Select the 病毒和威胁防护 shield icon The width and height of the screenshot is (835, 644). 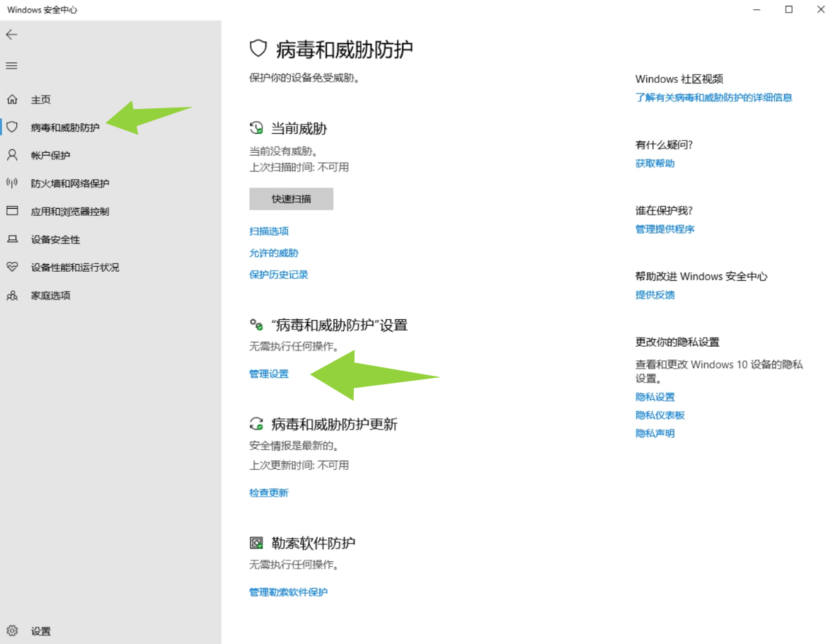click(x=12, y=127)
